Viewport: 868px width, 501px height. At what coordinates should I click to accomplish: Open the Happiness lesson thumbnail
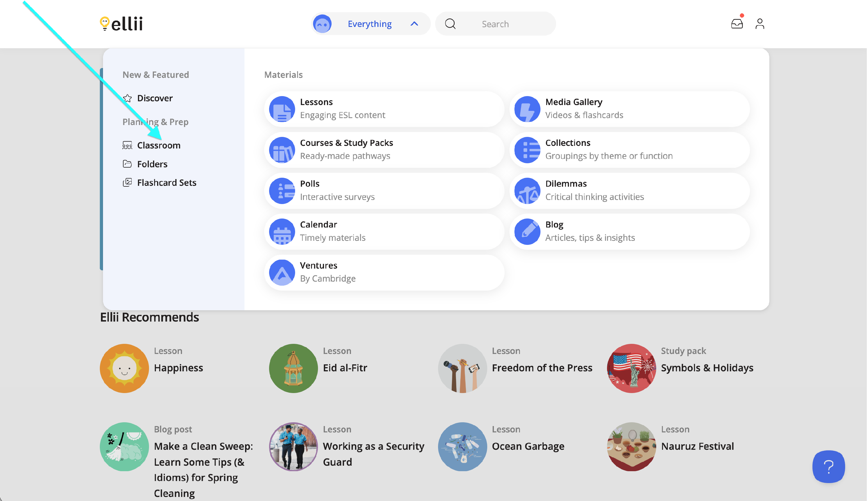click(x=124, y=368)
